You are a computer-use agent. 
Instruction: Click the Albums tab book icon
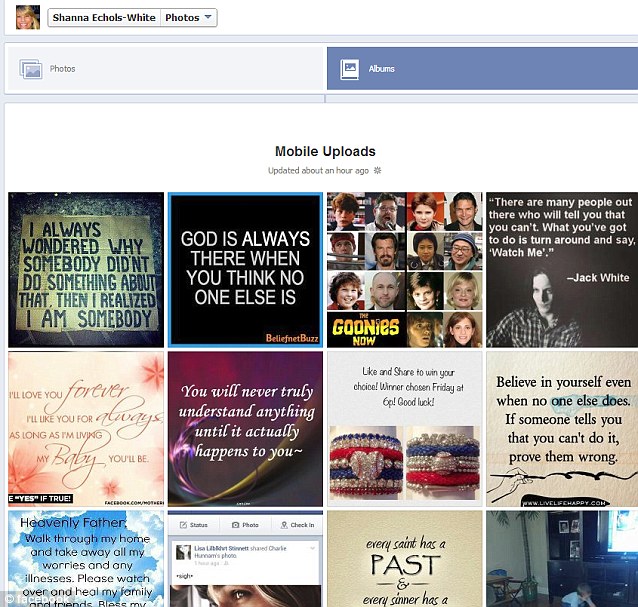coord(350,69)
